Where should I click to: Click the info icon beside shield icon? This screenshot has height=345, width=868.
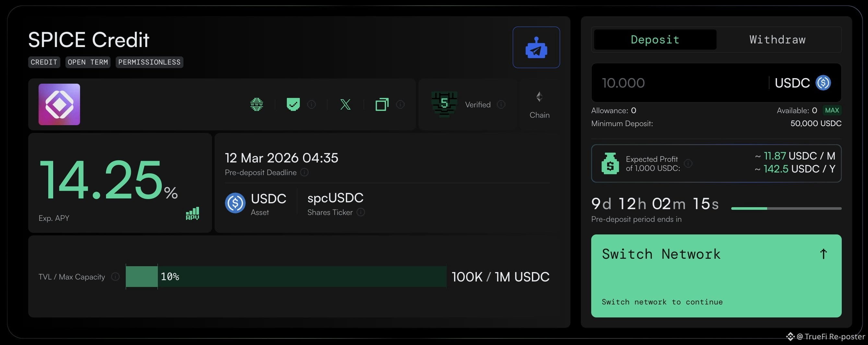click(x=311, y=104)
